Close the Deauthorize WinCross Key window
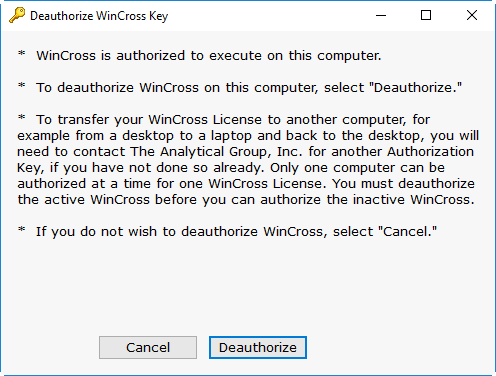The image size is (496, 376). coord(472,15)
